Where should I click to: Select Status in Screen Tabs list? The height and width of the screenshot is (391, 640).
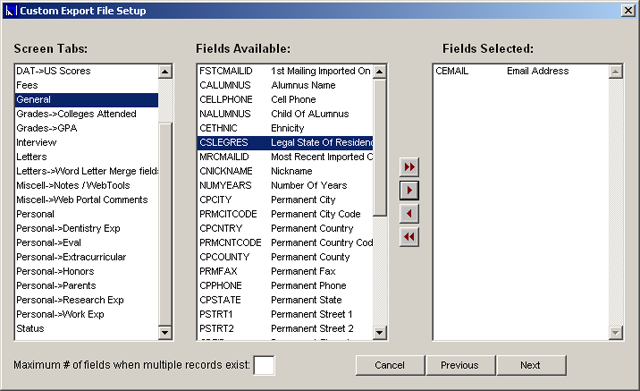87,329
